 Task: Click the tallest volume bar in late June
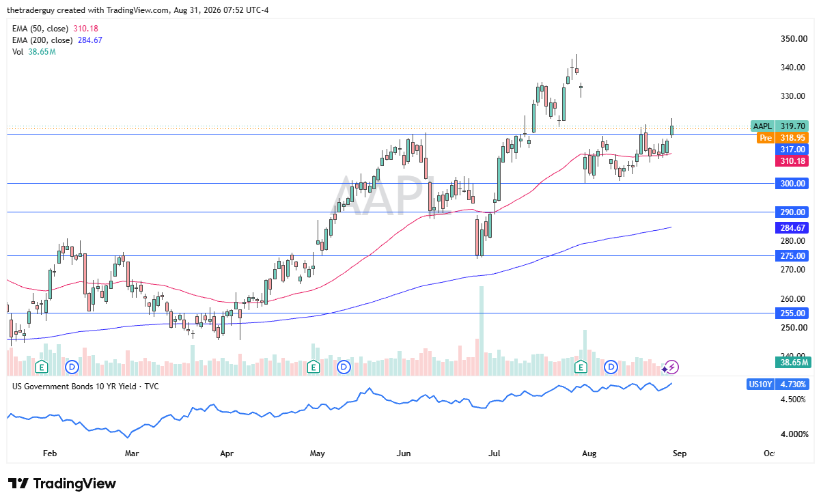pyautogui.click(x=482, y=331)
